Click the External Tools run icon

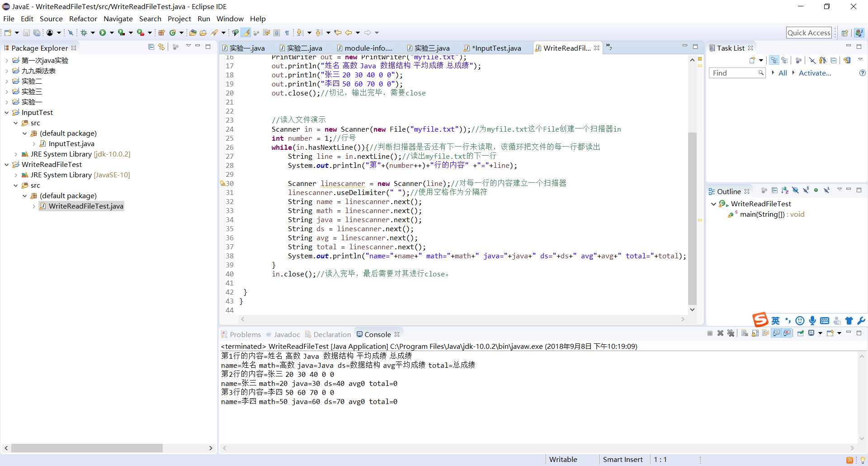pyautogui.click(x=140, y=33)
